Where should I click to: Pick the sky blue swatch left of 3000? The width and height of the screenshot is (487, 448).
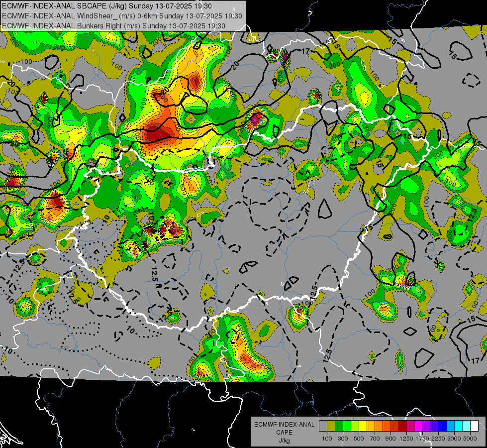[450, 426]
